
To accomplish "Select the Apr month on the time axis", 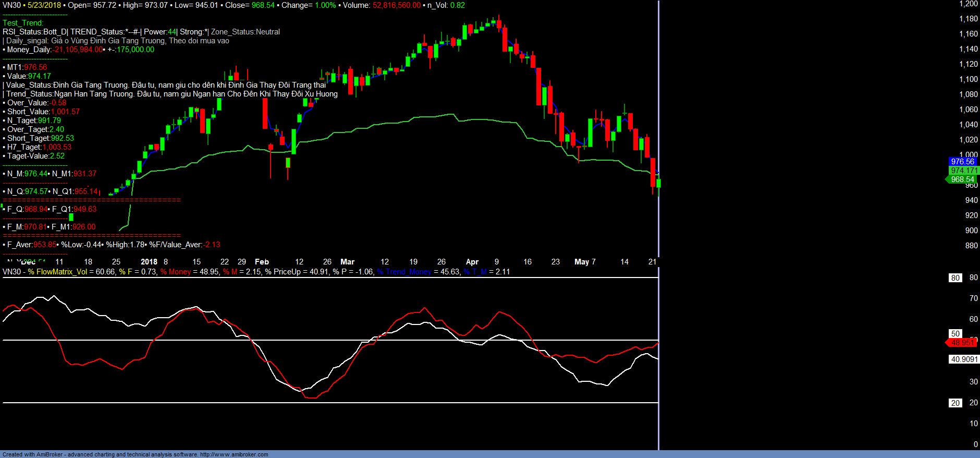I will (472, 262).
